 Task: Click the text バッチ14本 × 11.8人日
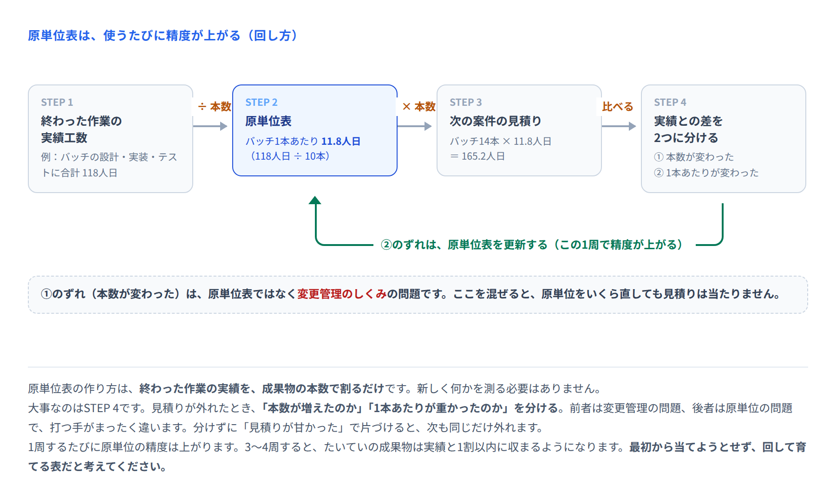pos(501,141)
